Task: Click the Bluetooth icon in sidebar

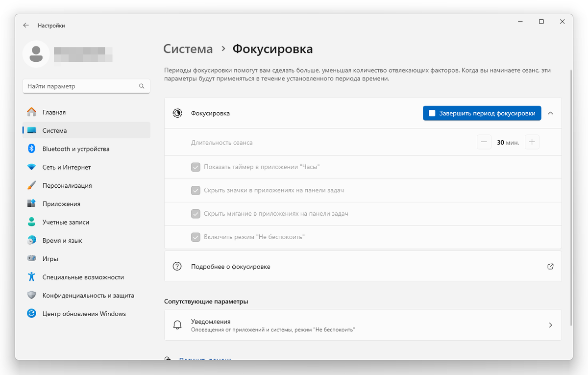Action: [x=32, y=149]
